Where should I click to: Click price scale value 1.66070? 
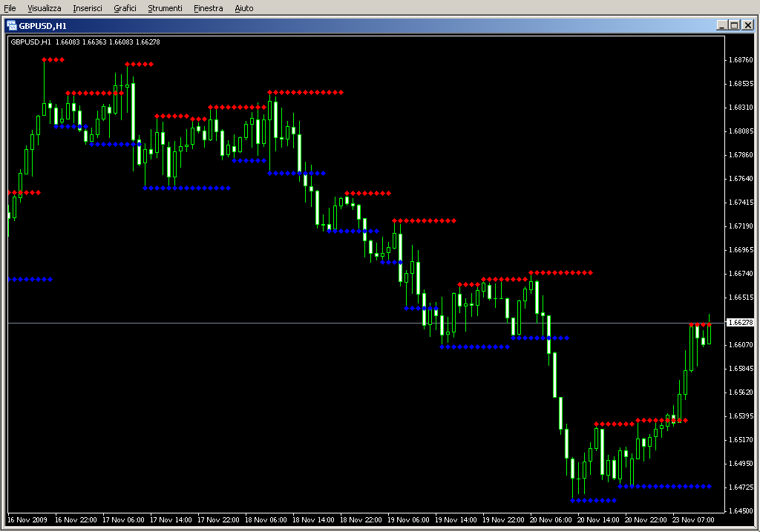[x=741, y=345]
